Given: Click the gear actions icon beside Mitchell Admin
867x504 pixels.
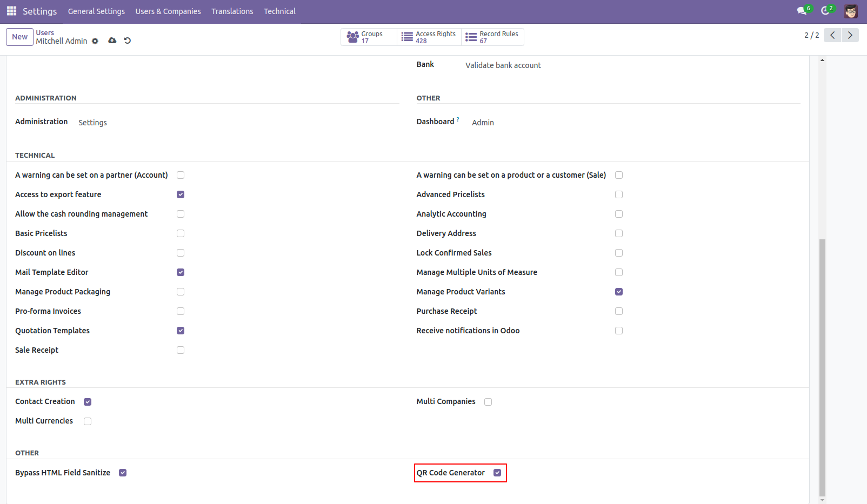Looking at the screenshot, I should pyautogui.click(x=95, y=41).
